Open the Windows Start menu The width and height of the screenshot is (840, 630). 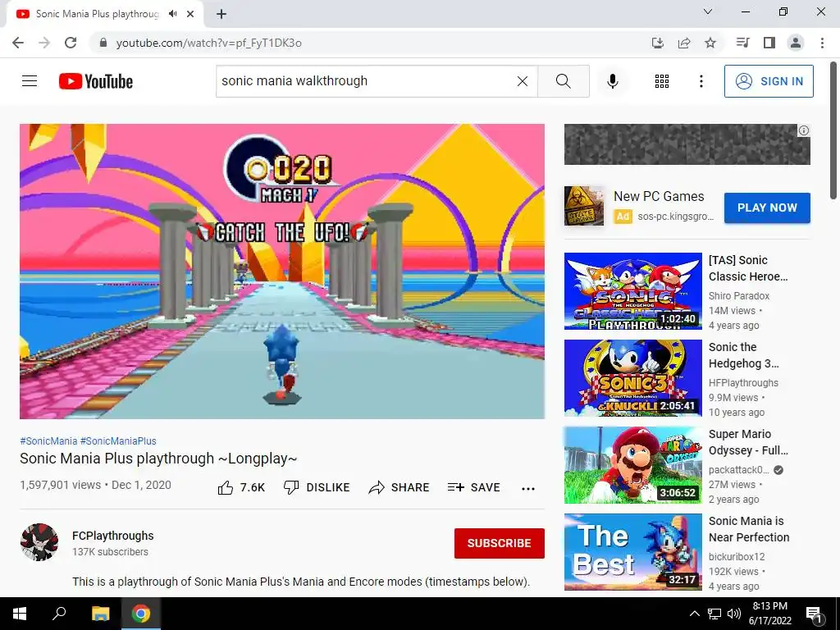[20, 614]
